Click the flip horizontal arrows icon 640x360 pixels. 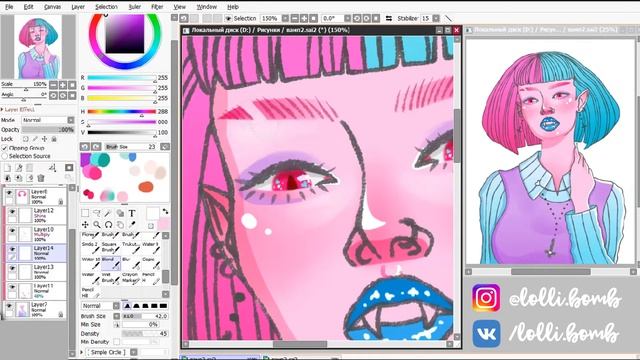[389, 18]
